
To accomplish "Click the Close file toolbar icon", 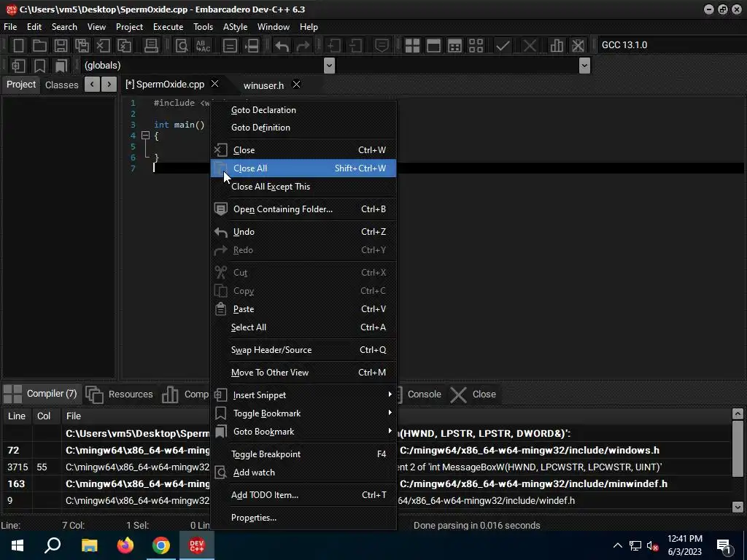I will click(x=103, y=45).
